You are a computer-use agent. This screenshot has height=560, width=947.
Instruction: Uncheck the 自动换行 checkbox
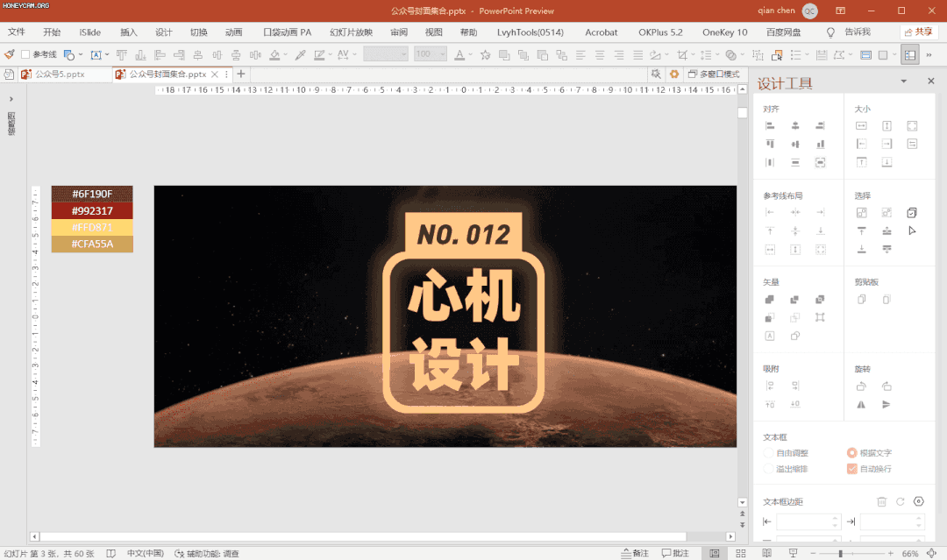851,469
